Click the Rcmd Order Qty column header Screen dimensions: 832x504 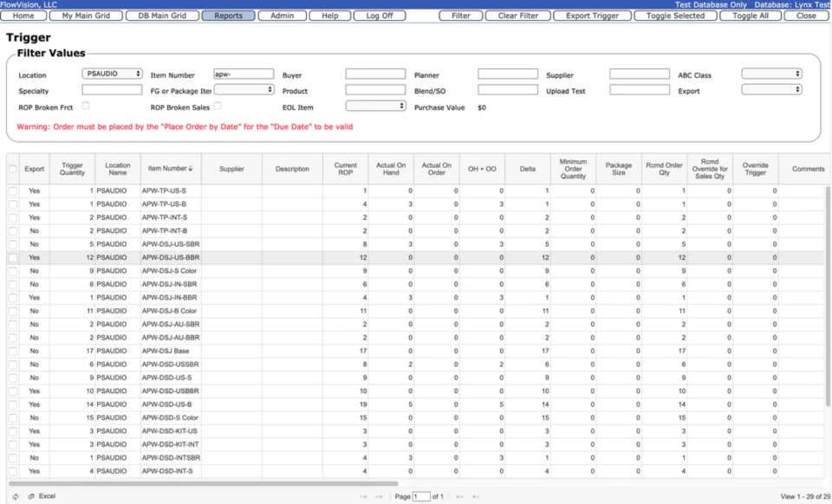[665, 169]
